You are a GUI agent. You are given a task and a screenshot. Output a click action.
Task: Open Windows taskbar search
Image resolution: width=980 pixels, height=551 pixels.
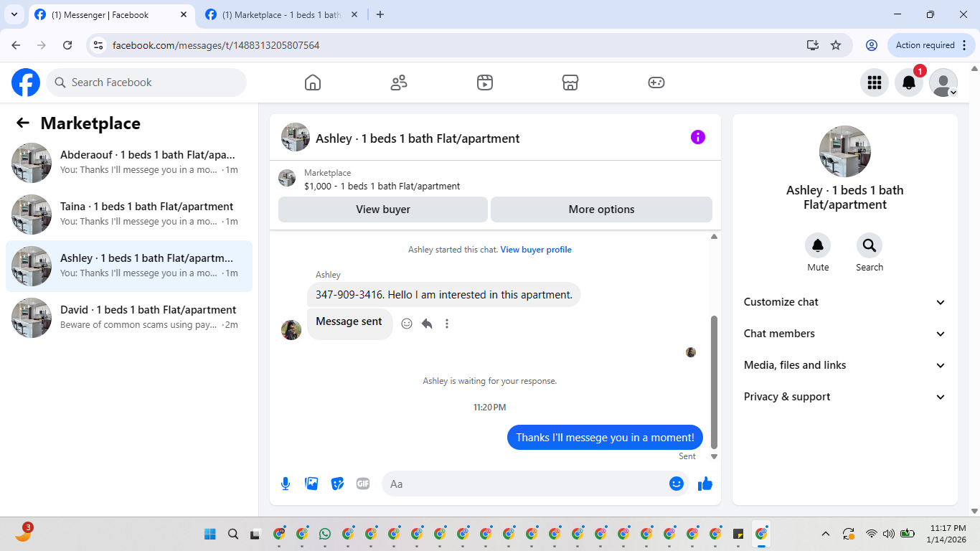pos(233,534)
